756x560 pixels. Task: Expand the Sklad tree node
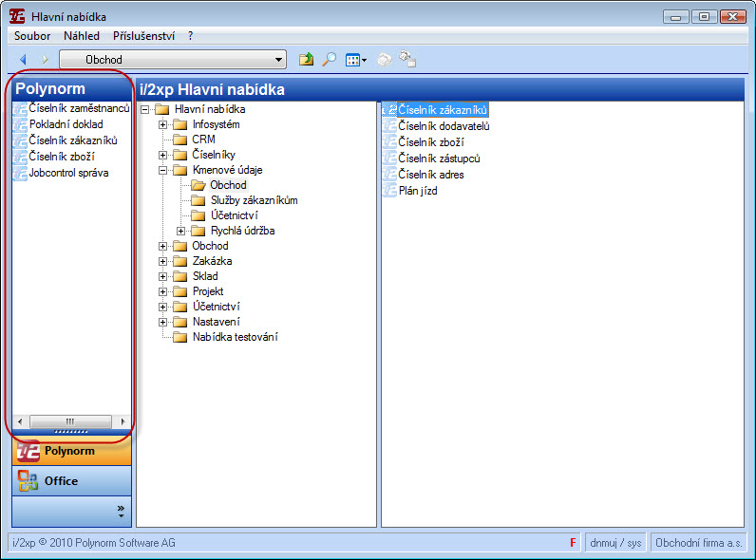click(x=163, y=276)
